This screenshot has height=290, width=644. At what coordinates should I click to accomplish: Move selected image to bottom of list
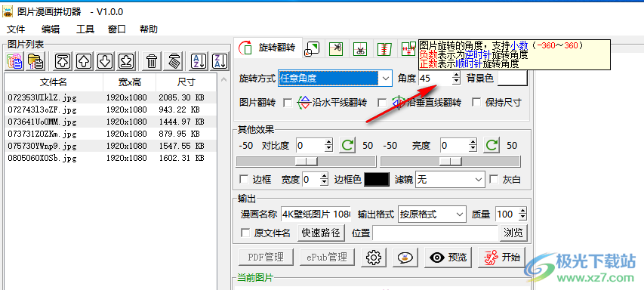[x=127, y=61]
